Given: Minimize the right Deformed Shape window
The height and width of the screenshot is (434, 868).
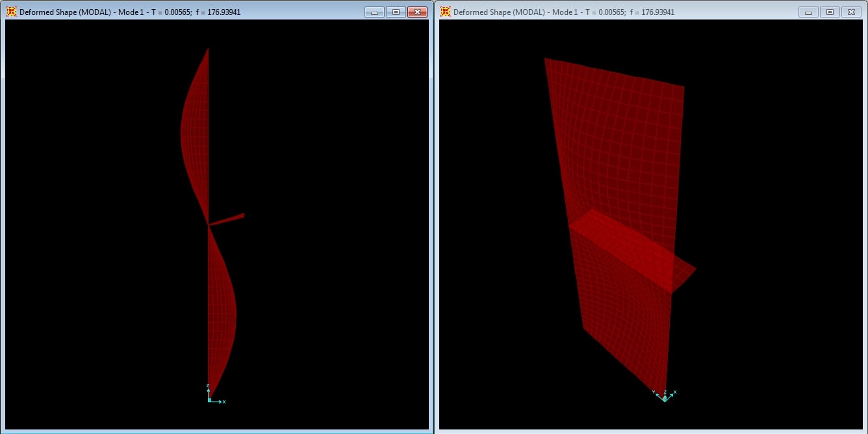Looking at the screenshot, I should pos(808,12).
